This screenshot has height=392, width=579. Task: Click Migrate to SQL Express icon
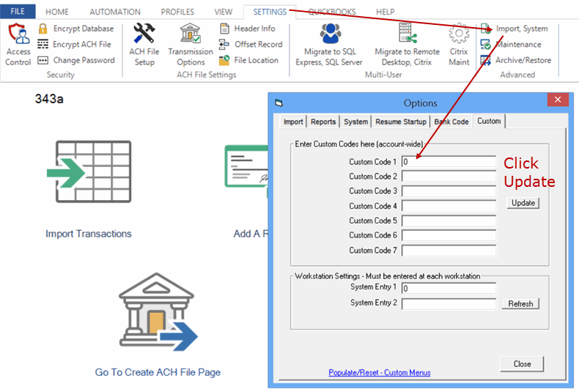331,34
